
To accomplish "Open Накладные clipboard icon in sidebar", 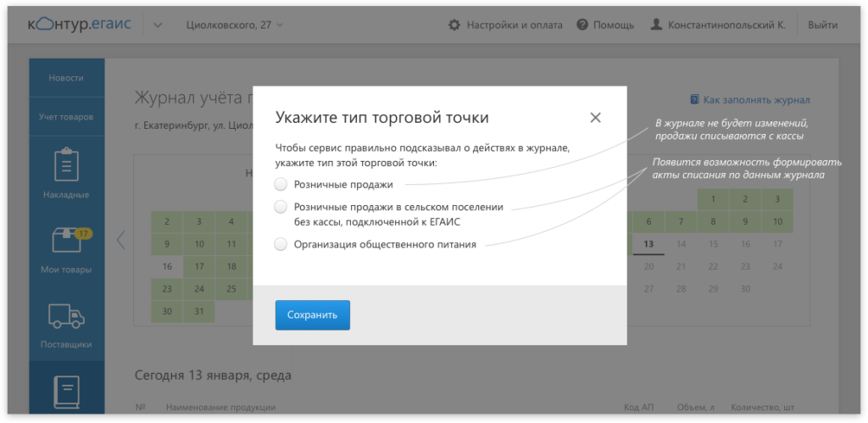I will click(66, 164).
